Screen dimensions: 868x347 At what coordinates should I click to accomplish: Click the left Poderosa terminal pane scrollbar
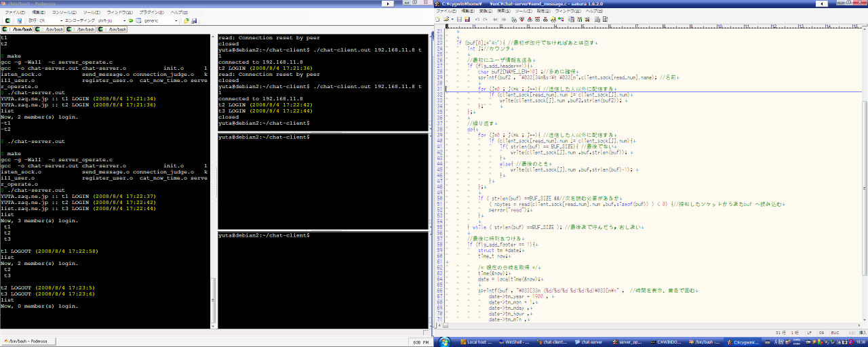pyautogui.click(x=214, y=181)
